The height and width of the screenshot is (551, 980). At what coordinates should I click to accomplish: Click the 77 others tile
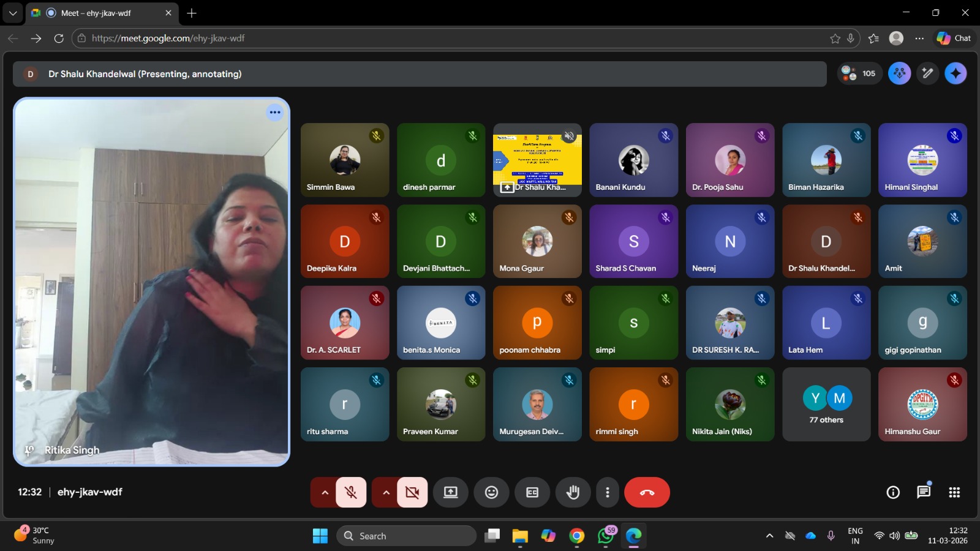pyautogui.click(x=826, y=405)
